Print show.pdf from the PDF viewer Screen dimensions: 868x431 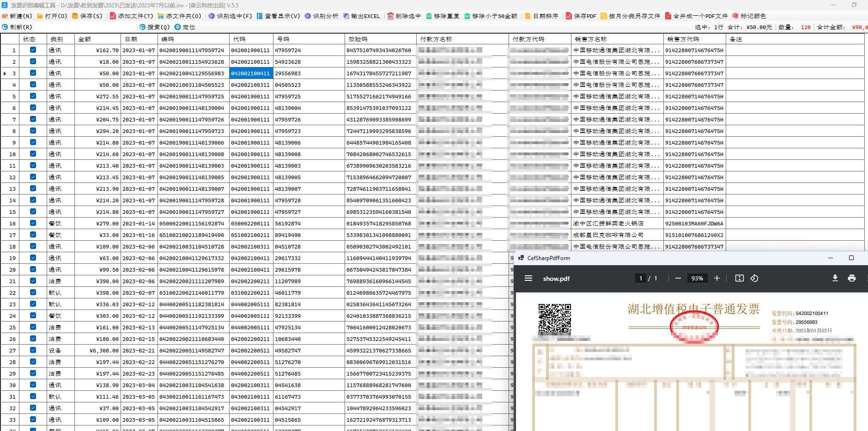tap(851, 278)
